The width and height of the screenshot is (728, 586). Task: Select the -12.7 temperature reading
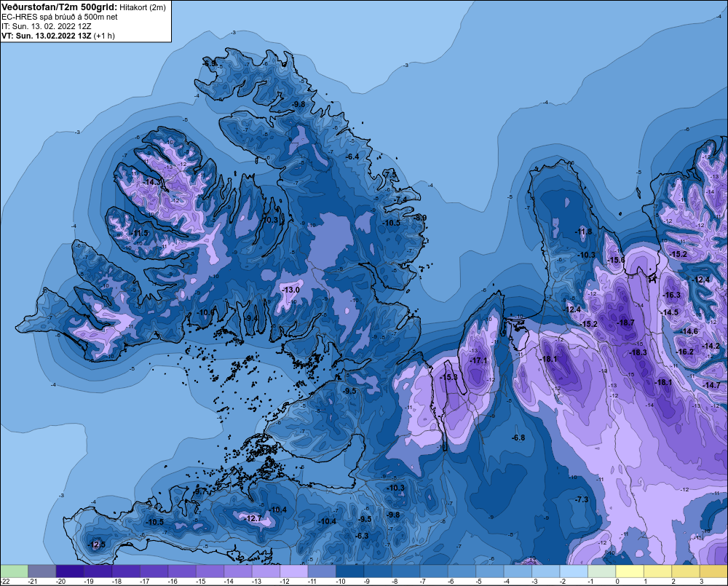[x=253, y=519]
